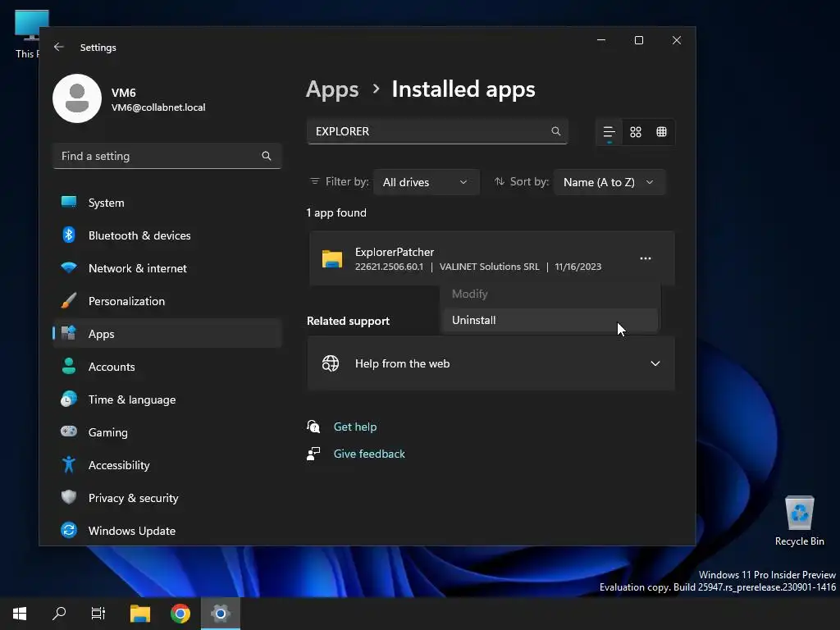This screenshot has width=840, height=630.
Task: Click the '1 app found' text
Action: coord(336,212)
